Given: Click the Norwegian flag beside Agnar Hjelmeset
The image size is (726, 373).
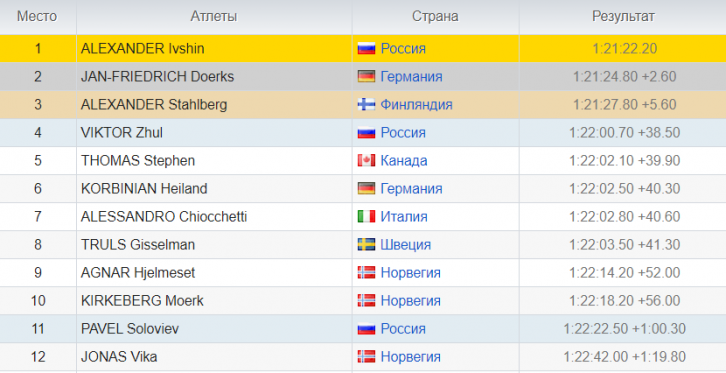Looking at the screenshot, I should (366, 273).
